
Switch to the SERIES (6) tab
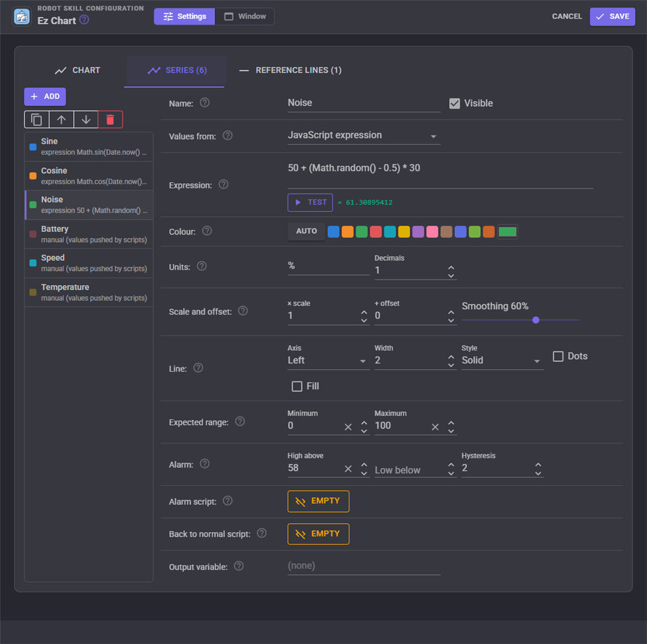[177, 70]
